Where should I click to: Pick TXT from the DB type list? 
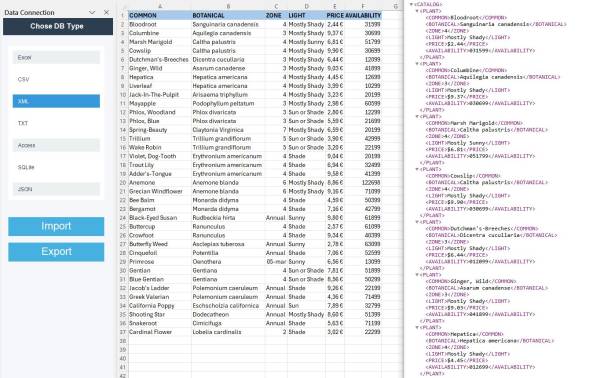[56, 123]
